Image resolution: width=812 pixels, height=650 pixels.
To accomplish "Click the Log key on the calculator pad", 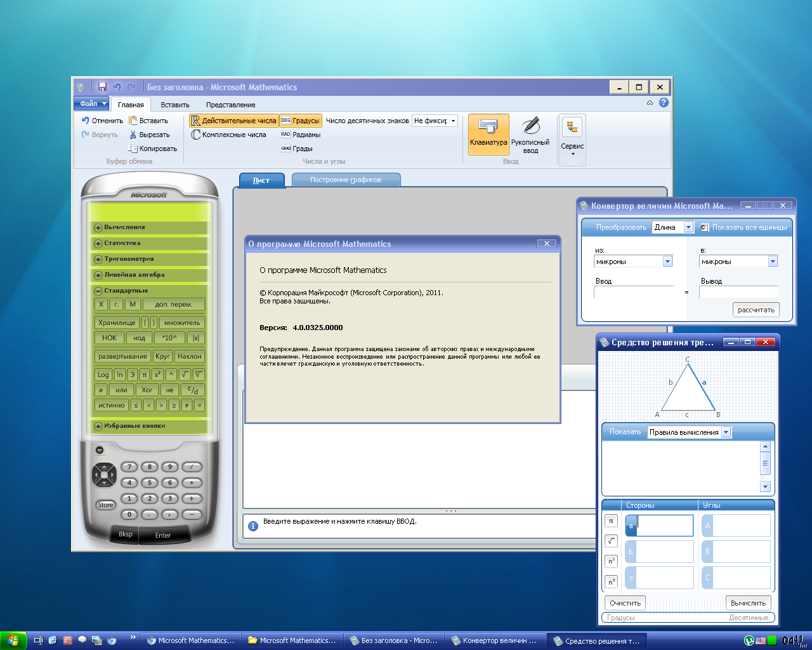I will click(103, 375).
